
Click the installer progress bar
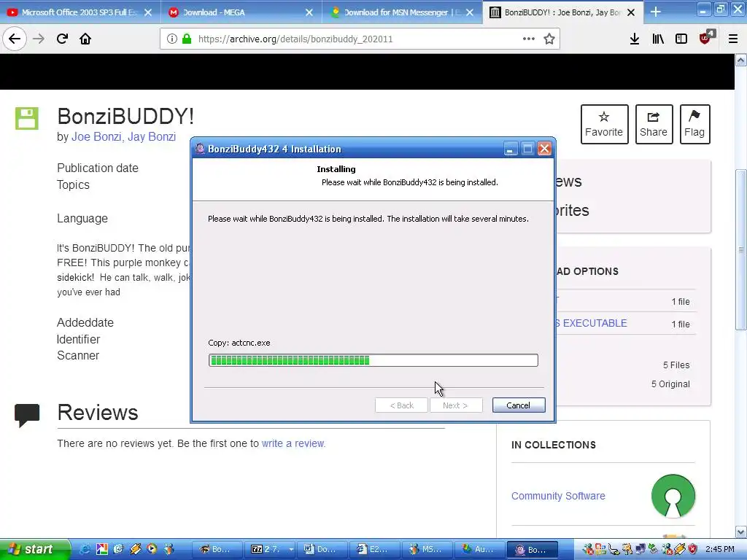(373, 360)
